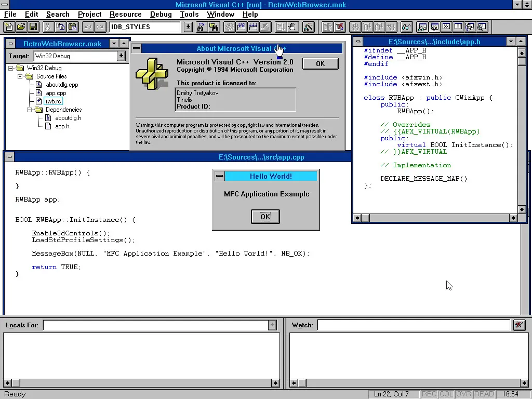Click the Cut scissors icon
This screenshot has width=532, height=399.
pyautogui.click(x=48, y=27)
